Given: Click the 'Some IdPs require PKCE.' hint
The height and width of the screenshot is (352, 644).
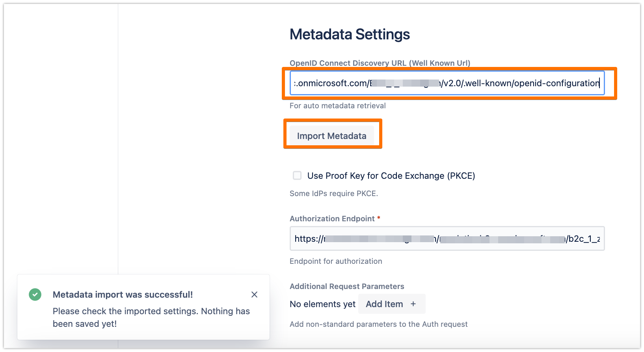Looking at the screenshot, I should [333, 193].
